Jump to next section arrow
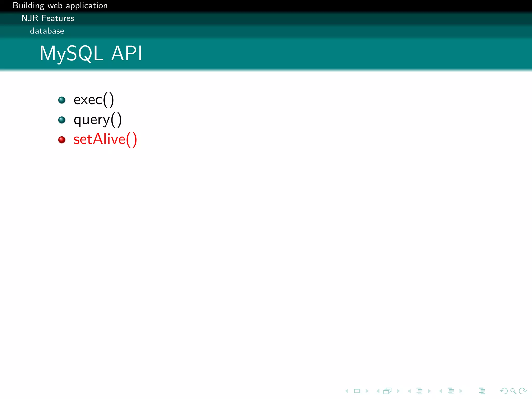 pos(461,391)
